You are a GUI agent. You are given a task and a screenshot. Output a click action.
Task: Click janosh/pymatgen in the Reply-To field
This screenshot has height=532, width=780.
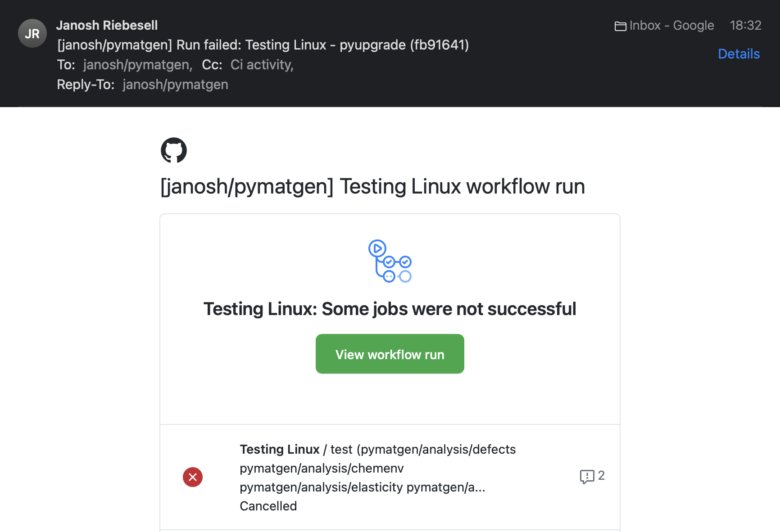tap(175, 85)
